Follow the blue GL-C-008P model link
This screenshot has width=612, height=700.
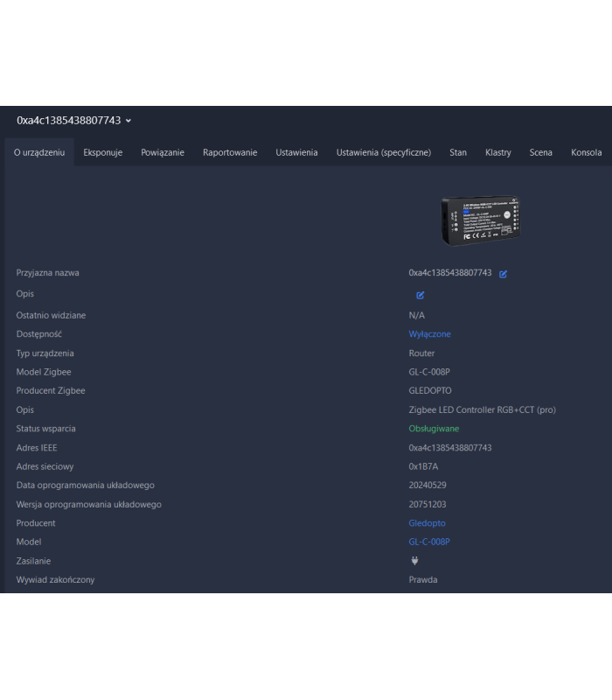pyautogui.click(x=429, y=542)
